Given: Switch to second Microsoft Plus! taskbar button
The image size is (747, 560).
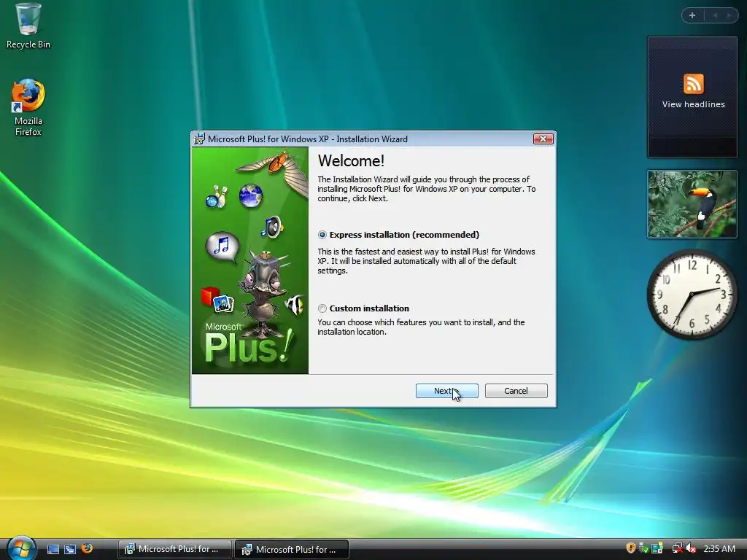Looking at the screenshot, I should tap(292, 550).
